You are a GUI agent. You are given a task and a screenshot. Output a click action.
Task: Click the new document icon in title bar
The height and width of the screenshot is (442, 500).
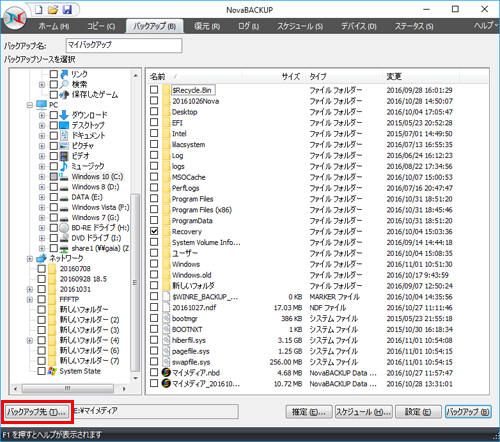(39, 10)
